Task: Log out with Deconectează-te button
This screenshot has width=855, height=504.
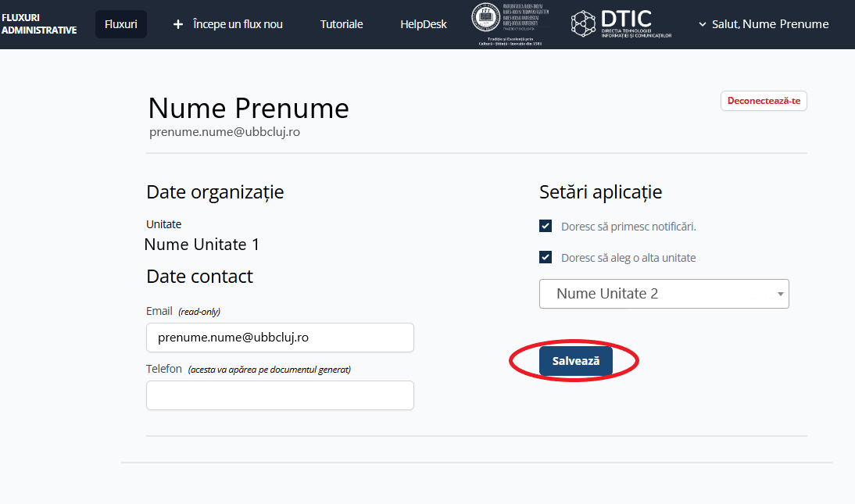Action: (764, 101)
